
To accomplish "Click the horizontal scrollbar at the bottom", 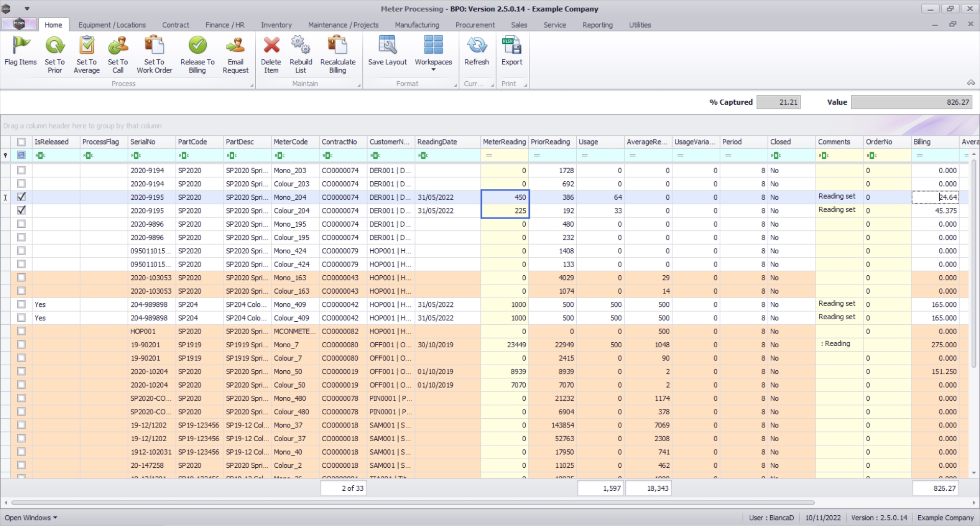I will pyautogui.click(x=412, y=503).
